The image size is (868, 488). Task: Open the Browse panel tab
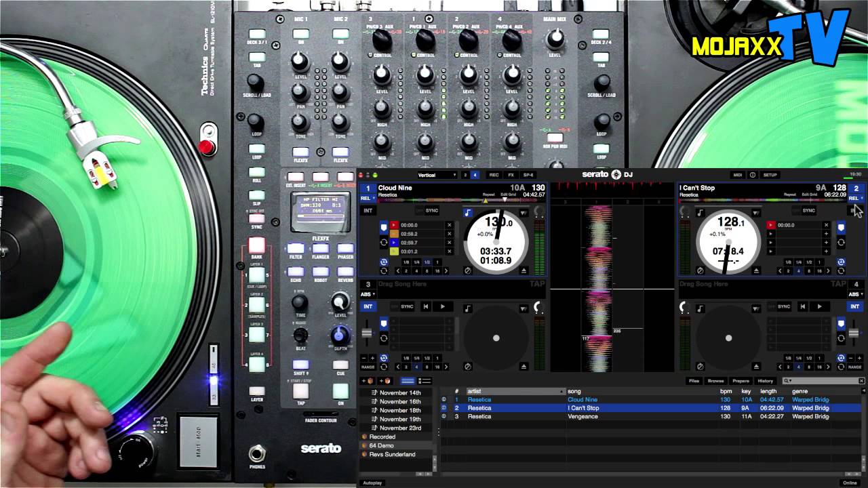pos(716,381)
